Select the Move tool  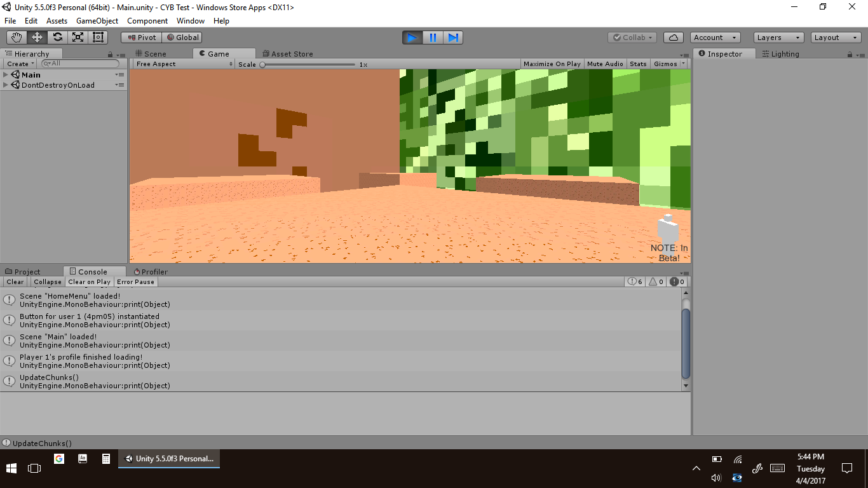coord(37,37)
